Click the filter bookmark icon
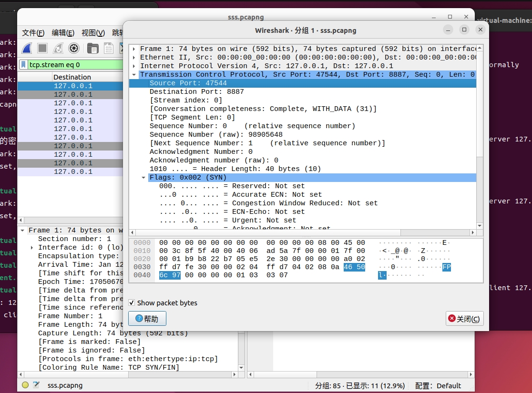The image size is (532, 393). point(23,64)
